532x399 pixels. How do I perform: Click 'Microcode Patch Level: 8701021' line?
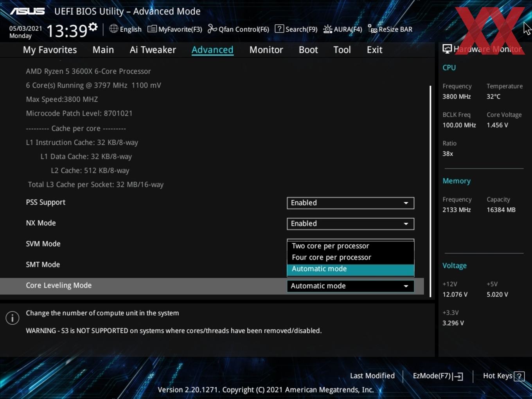pyautogui.click(x=79, y=113)
